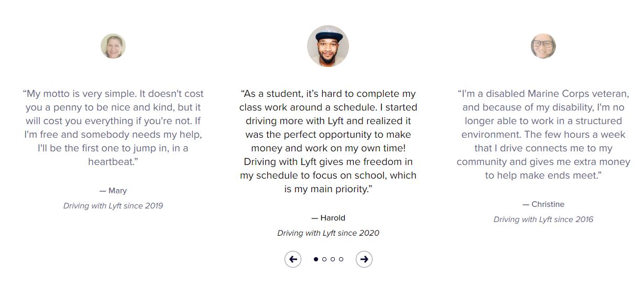Click Mary's 'My motto is very simple' quote

(x=113, y=121)
